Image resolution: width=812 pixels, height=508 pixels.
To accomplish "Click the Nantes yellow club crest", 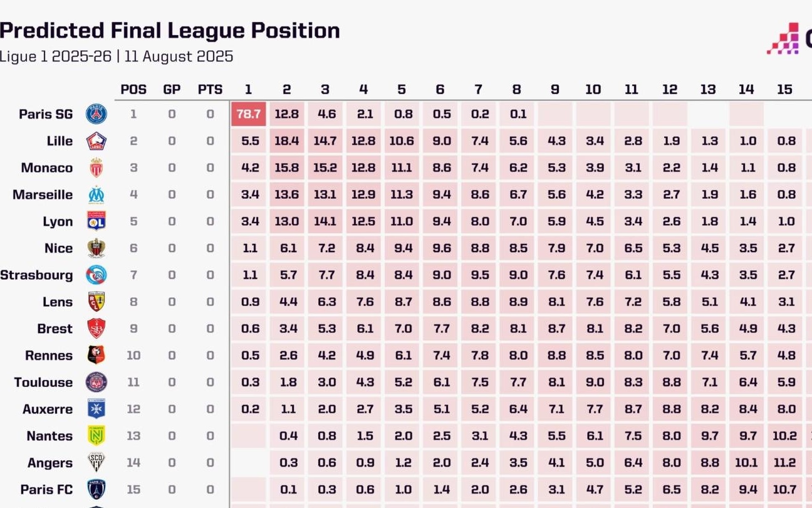I will coord(96,436).
